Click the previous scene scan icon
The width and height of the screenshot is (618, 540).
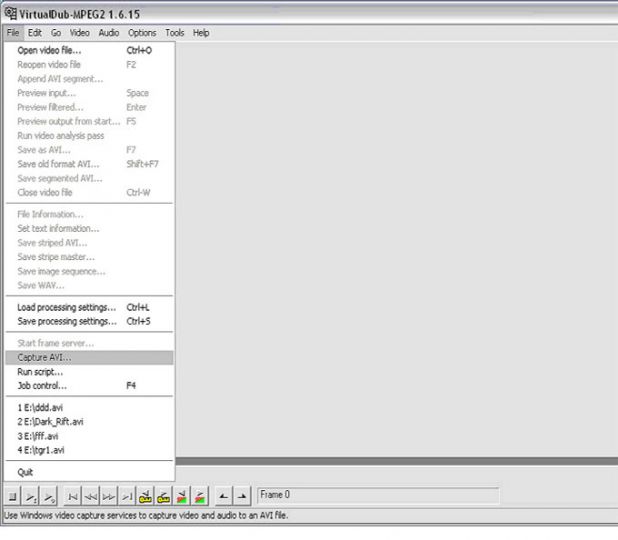coord(181,496)
